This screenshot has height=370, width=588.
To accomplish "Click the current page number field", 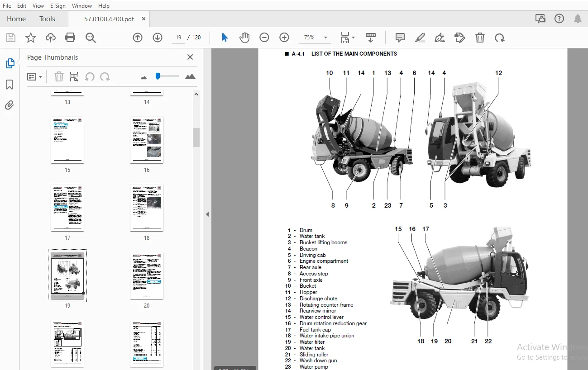I will click(x=178, y=38).
